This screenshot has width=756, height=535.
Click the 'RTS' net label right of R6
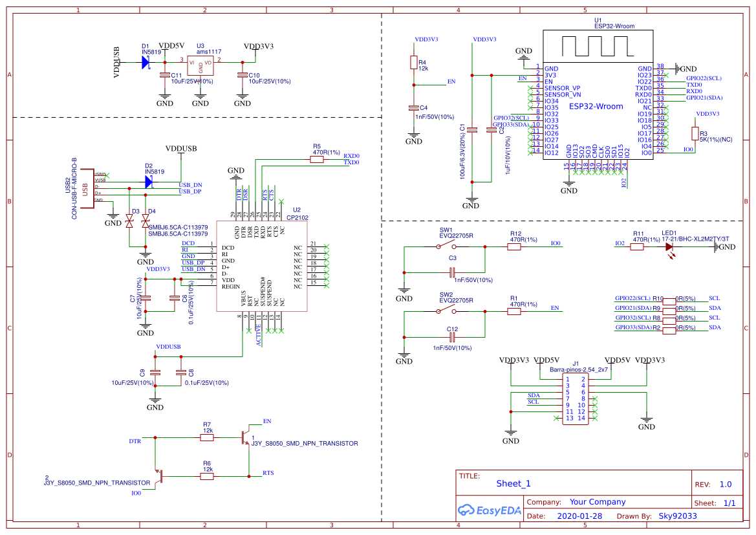268,473
